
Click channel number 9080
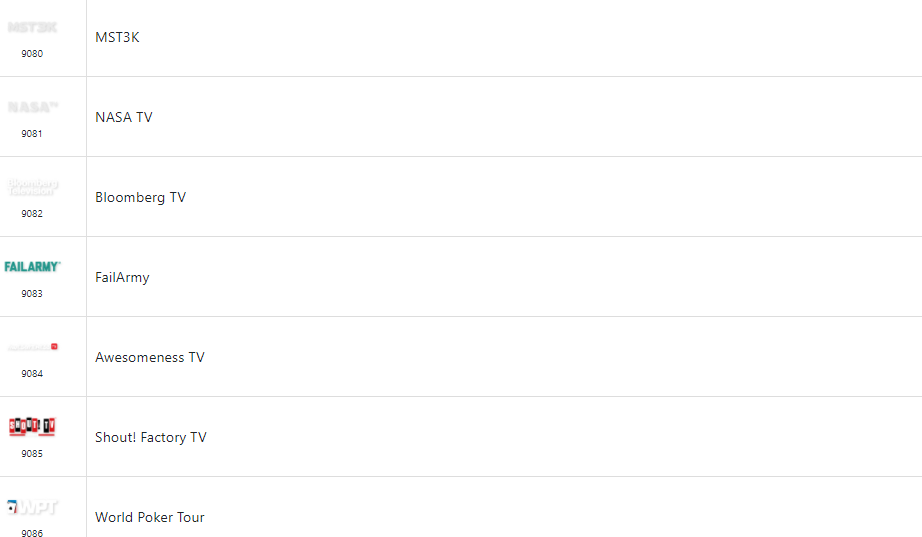32,54
